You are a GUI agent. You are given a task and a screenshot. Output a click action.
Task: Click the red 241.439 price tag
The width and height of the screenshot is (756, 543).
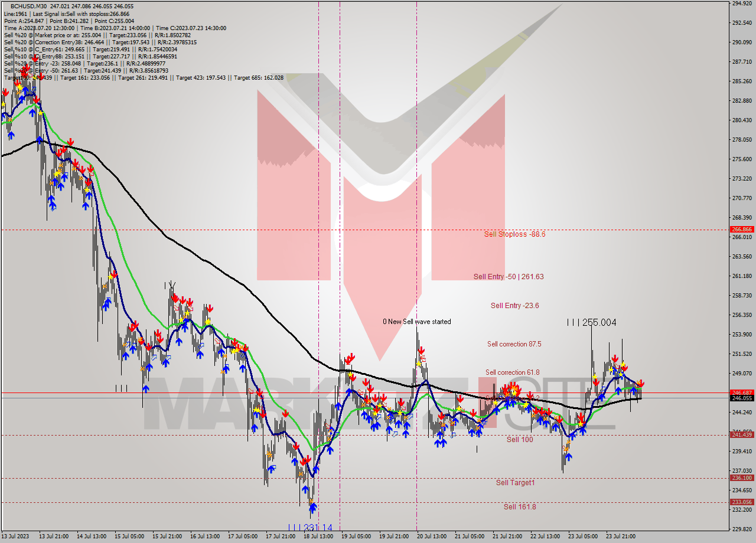[x=742, y=435]
